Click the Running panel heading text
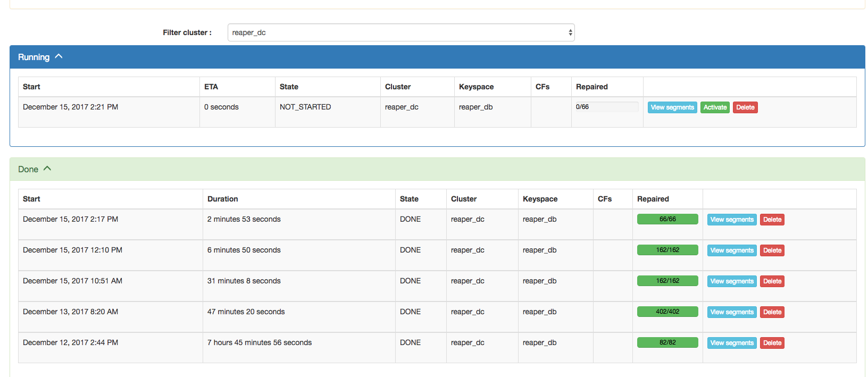868x377 pixels. click(34, 57)
